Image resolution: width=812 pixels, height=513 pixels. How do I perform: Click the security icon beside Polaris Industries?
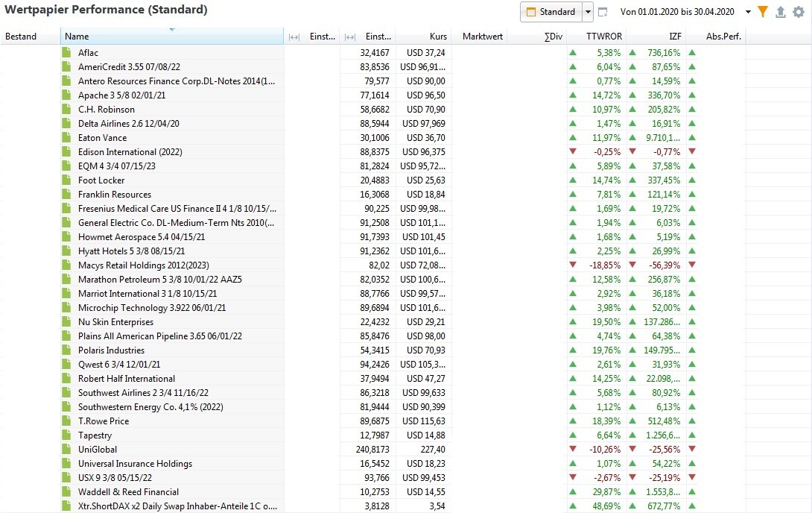[66, 350]
